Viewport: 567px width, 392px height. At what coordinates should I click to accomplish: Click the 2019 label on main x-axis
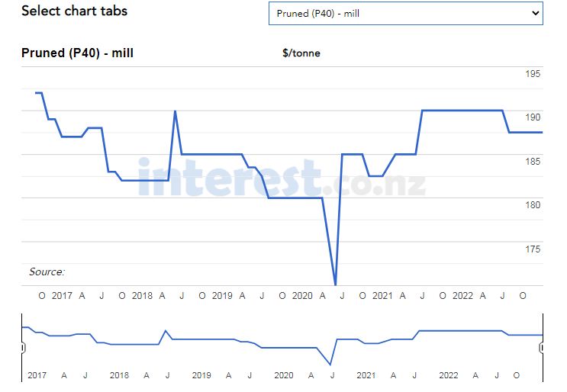[x=222, y=296]
